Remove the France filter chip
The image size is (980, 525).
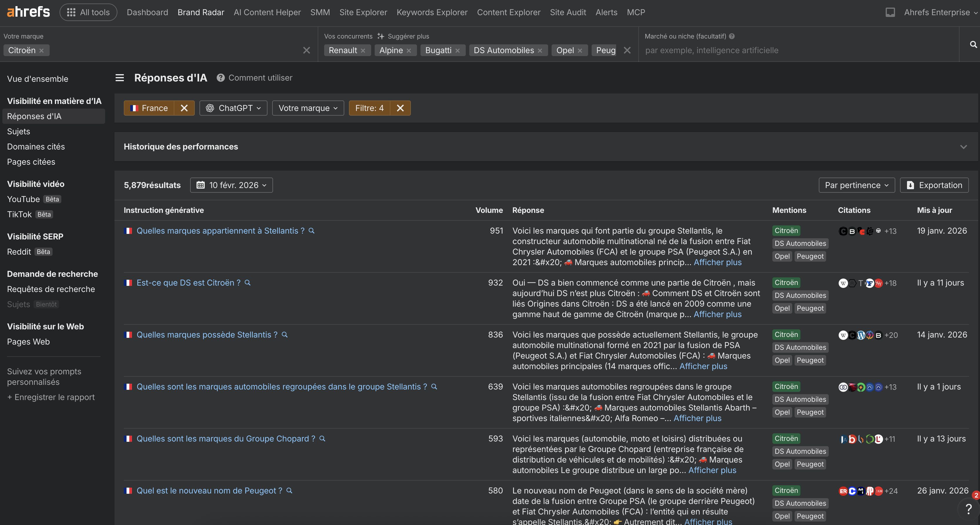pyautogui.click(x=184, y=108)
